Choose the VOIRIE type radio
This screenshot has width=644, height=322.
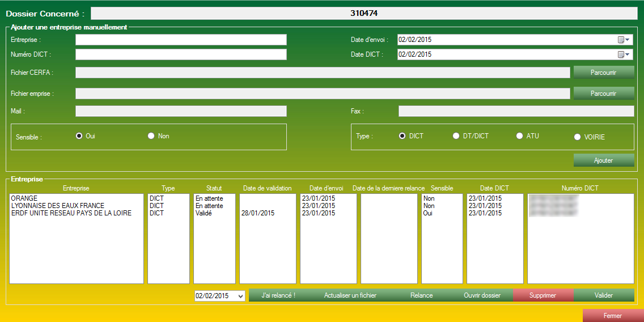pos(578,137)
